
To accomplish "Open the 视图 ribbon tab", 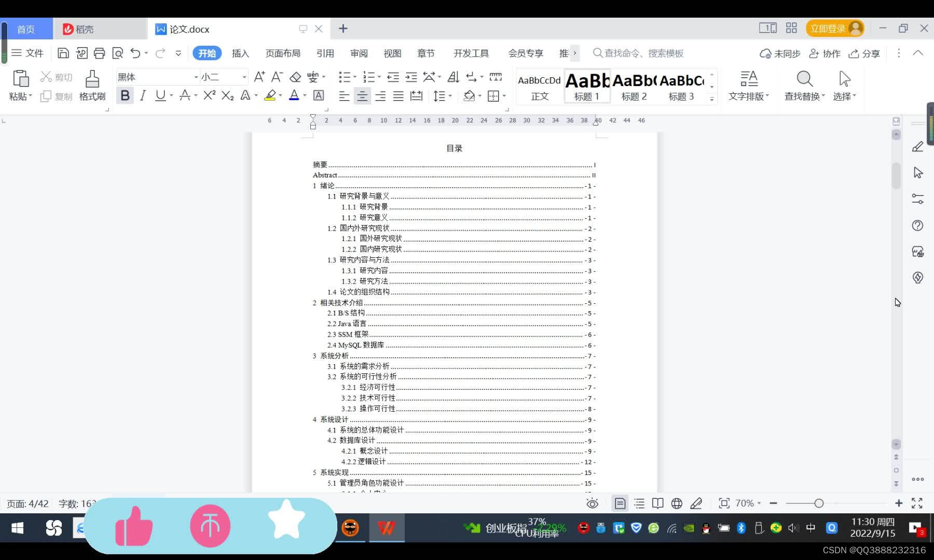I will [x=392, y=53].
